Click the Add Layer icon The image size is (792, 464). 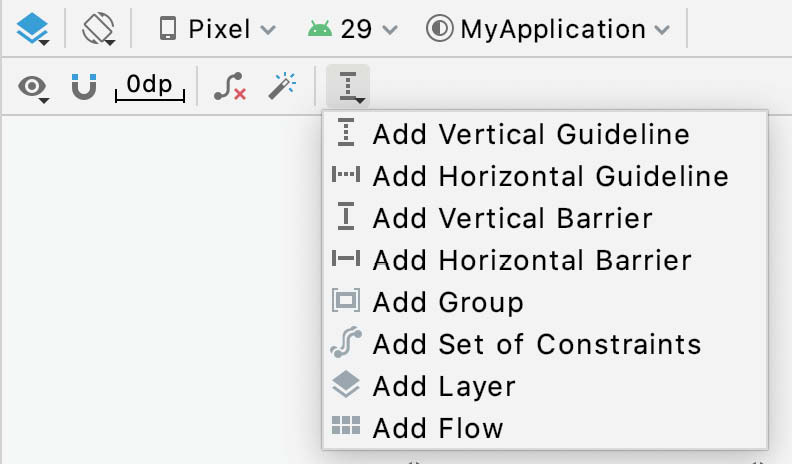pos(346,385)
